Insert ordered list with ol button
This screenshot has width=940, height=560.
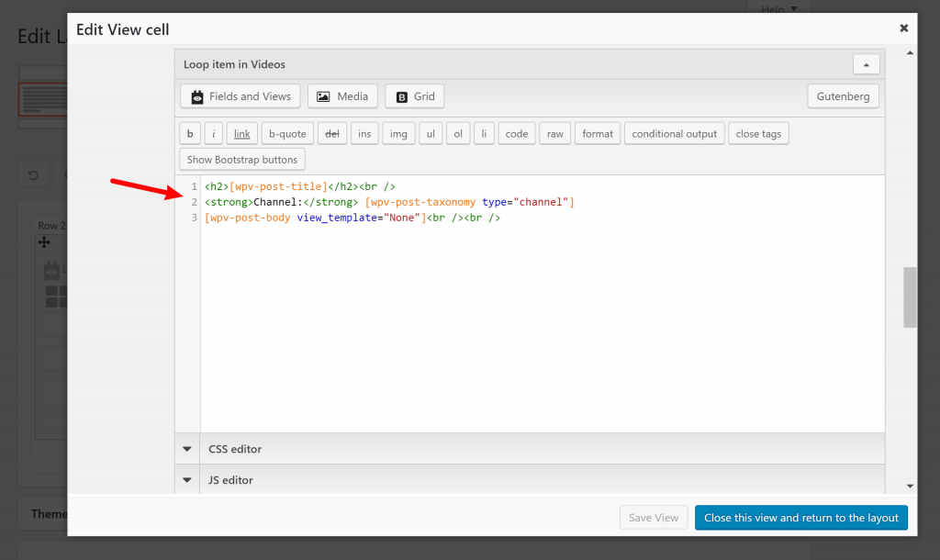458,133
